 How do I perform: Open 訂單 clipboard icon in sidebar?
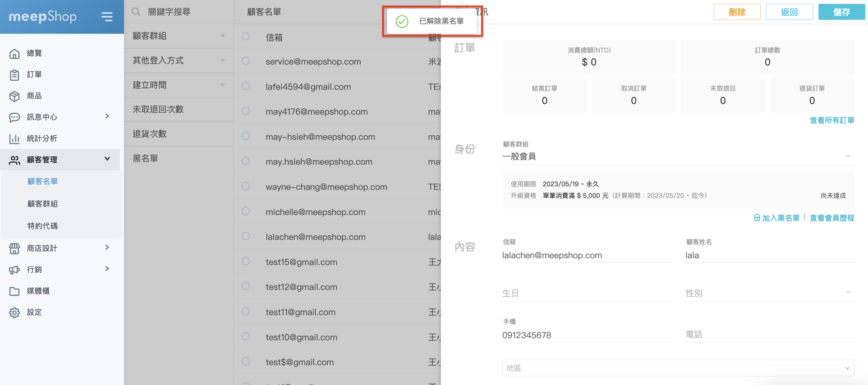pos(14,75)
